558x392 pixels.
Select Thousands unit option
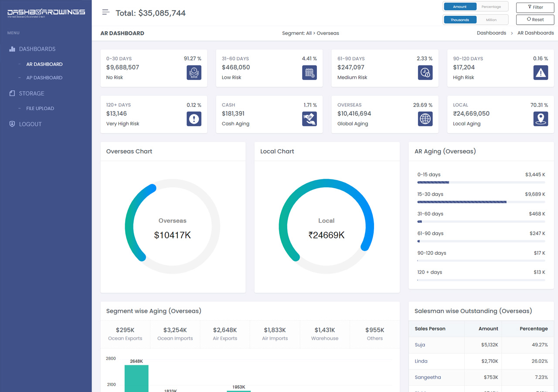pyautogui.click(x=459, y=20)
